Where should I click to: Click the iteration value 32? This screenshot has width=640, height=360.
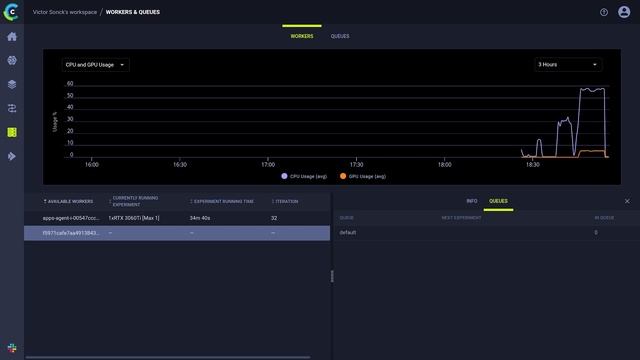274,218
